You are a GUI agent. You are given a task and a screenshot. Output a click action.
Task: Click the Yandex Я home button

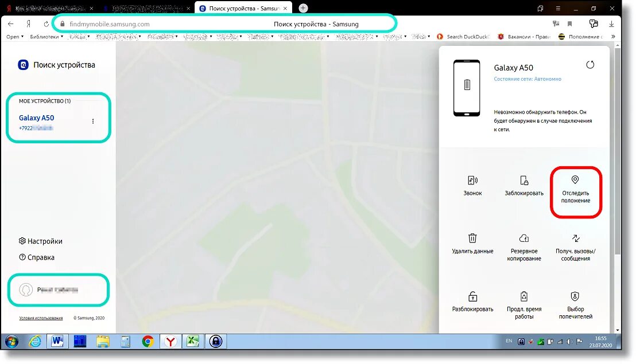[28, 24]
